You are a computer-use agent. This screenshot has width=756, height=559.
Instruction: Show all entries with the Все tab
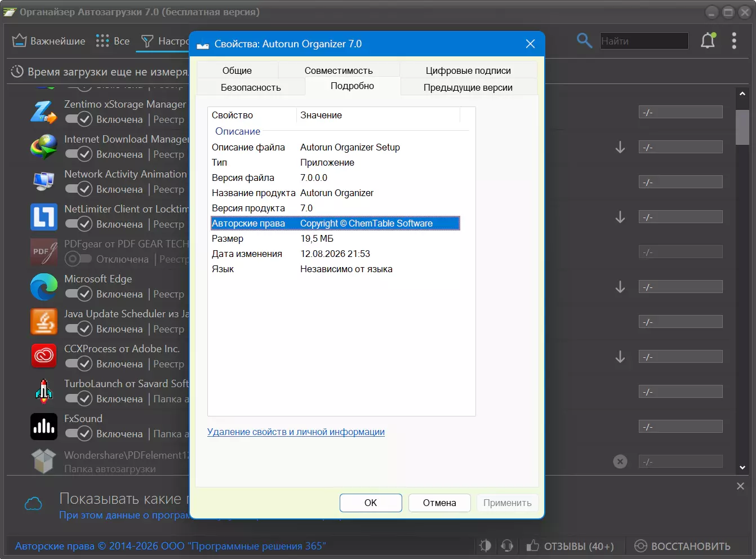[113, 41]
